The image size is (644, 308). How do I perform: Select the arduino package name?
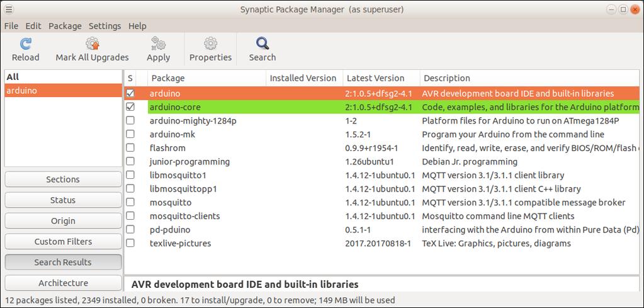(165, 94)
